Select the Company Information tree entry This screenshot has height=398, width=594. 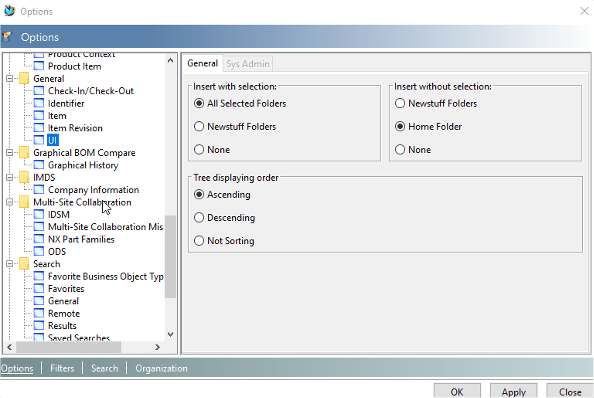(x=94, y=190)
